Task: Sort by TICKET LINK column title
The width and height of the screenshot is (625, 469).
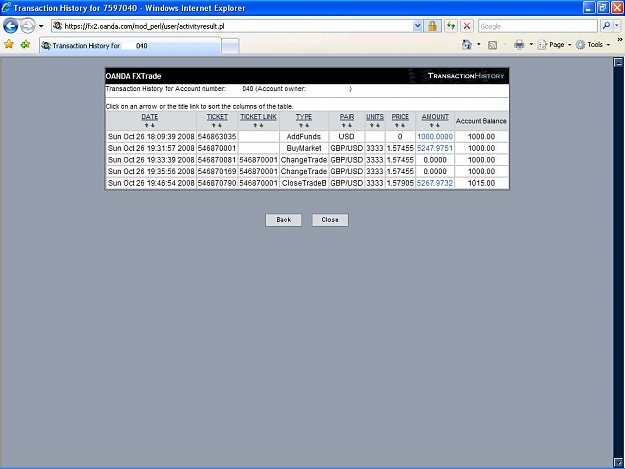Action: [x=258, y=117]
